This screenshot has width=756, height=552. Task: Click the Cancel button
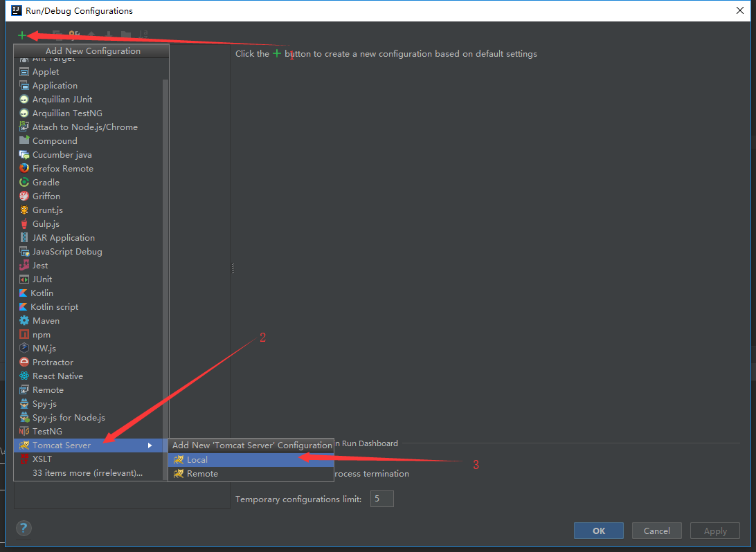[657, 531]
